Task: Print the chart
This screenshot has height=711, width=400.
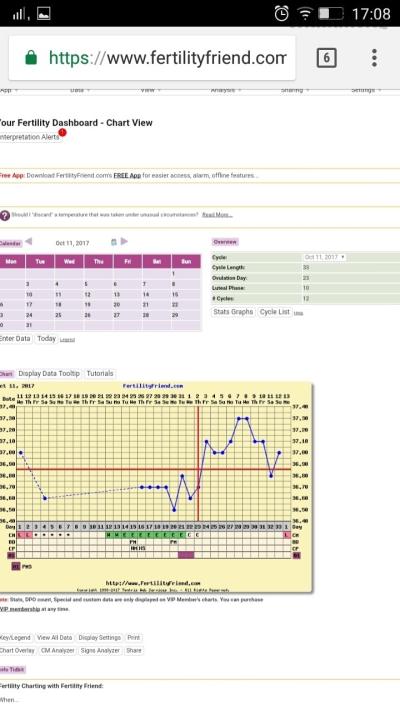Action: [133, 638]
